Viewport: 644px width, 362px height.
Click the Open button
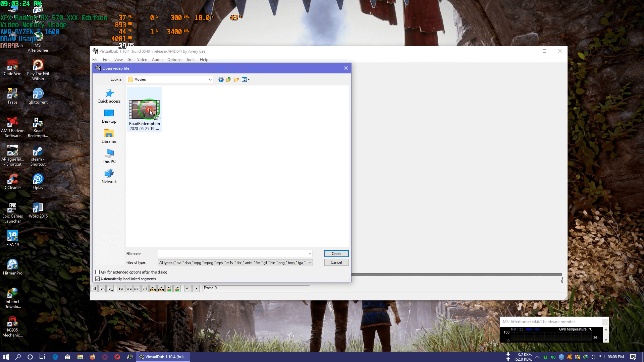tap(336, 254)
